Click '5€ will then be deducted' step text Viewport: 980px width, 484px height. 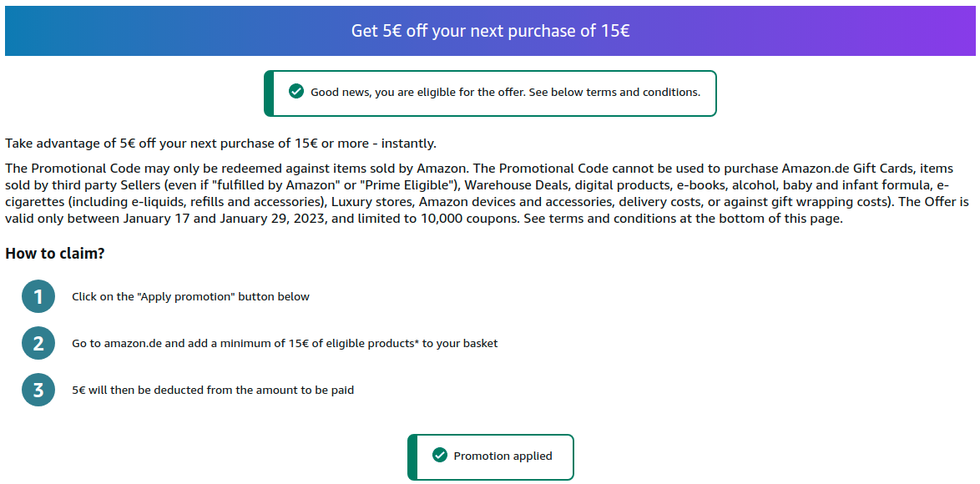click(213, 390)
